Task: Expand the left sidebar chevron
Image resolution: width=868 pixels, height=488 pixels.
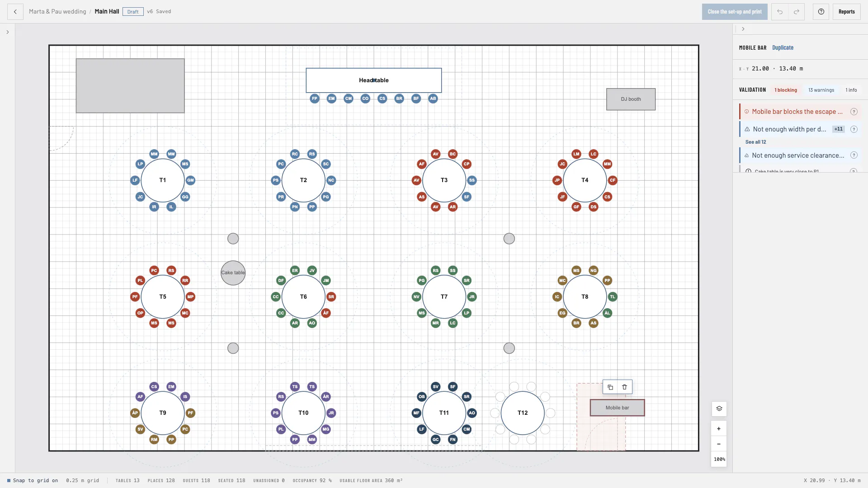Action: (x=8, y=32)
